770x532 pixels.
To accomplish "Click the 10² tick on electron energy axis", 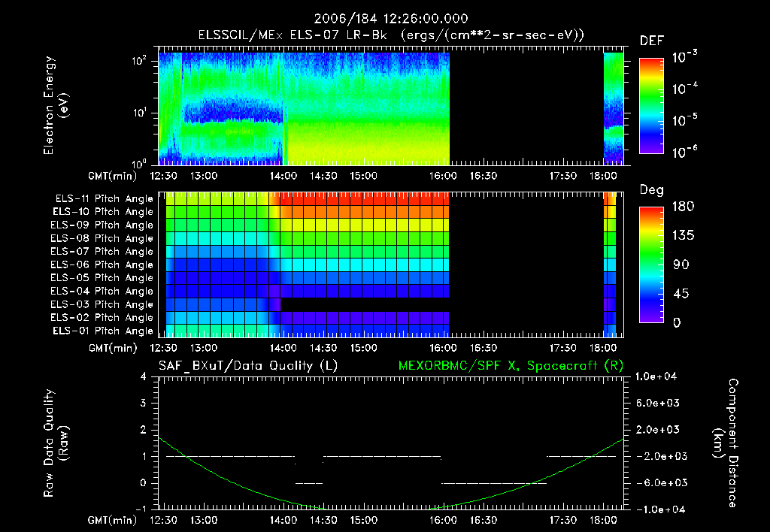I will click(x=139, y=61).
